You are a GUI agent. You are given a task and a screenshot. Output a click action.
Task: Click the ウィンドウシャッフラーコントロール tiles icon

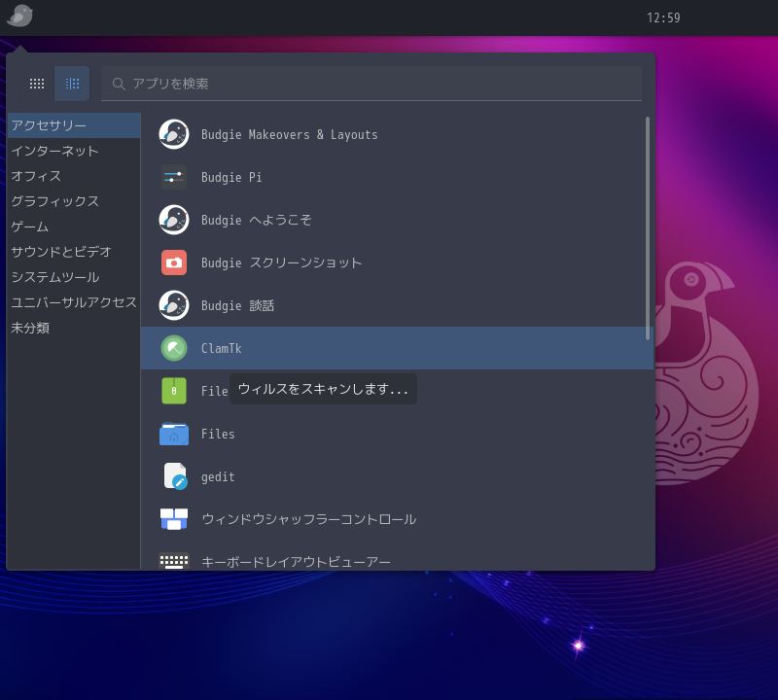(174, 519)
